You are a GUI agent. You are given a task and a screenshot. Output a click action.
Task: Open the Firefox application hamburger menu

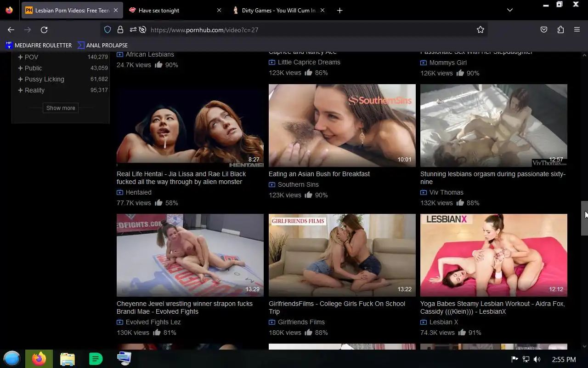click(x=577, y=29)
